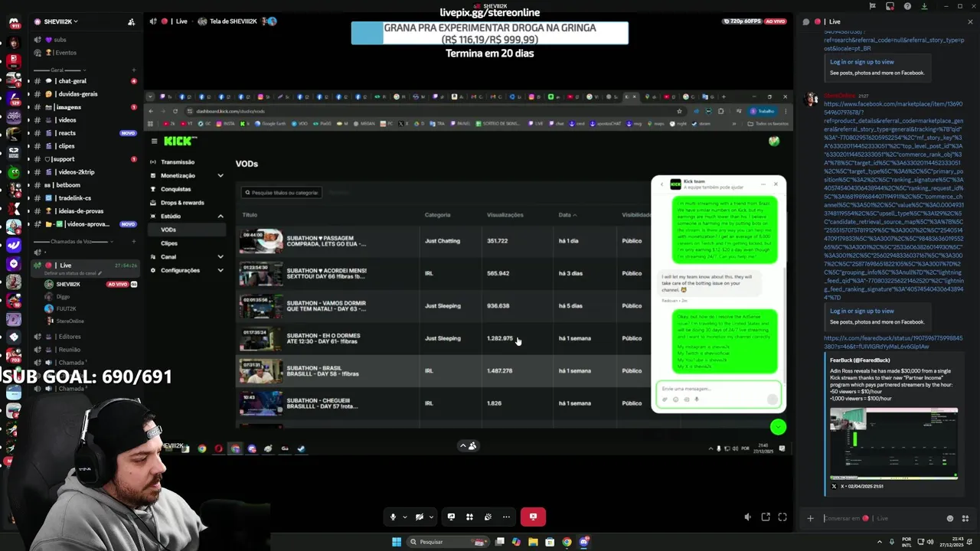Open Kick hamburger menu in stream
Image resolution: width=980 pixels, height=551 pixels.
(x=154, y=141)
